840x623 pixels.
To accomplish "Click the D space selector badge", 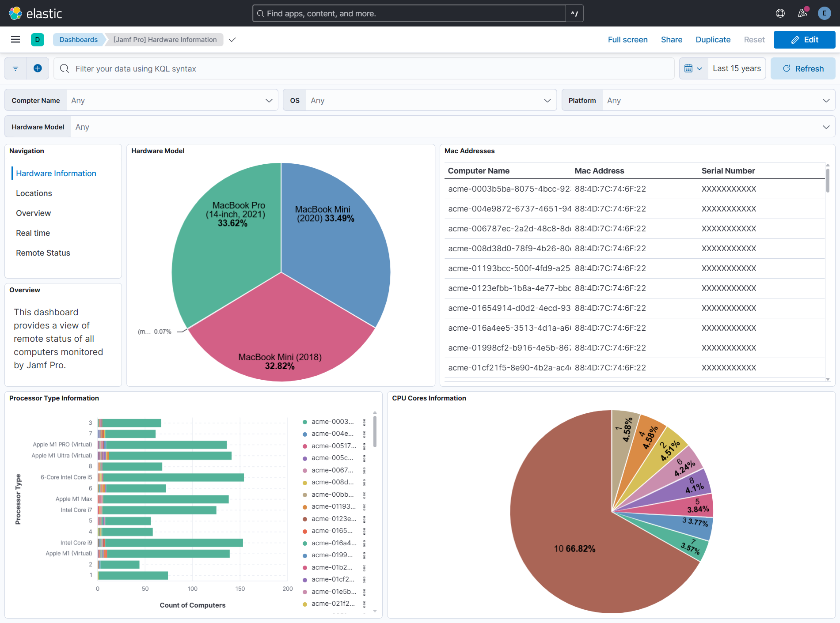I will 38,40.
